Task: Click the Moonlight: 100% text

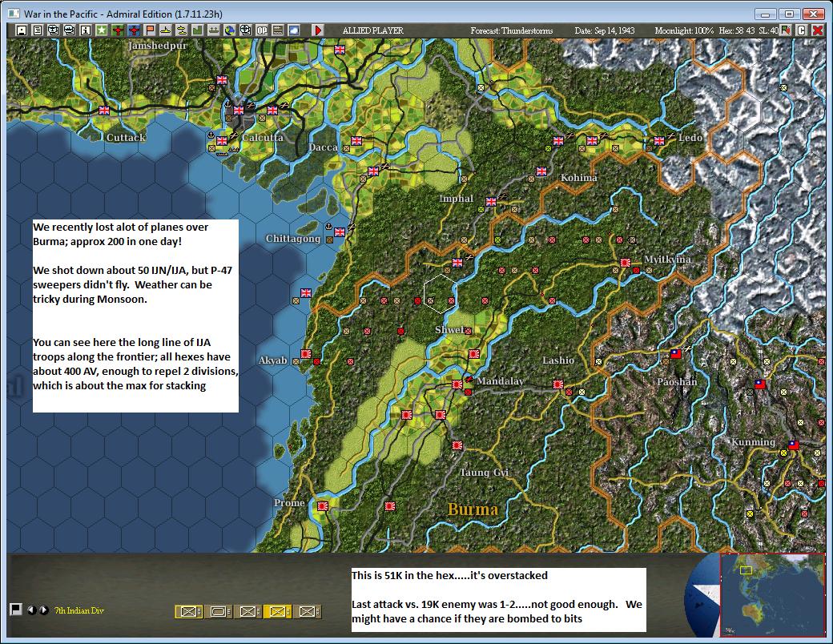Action: [684, 30]
